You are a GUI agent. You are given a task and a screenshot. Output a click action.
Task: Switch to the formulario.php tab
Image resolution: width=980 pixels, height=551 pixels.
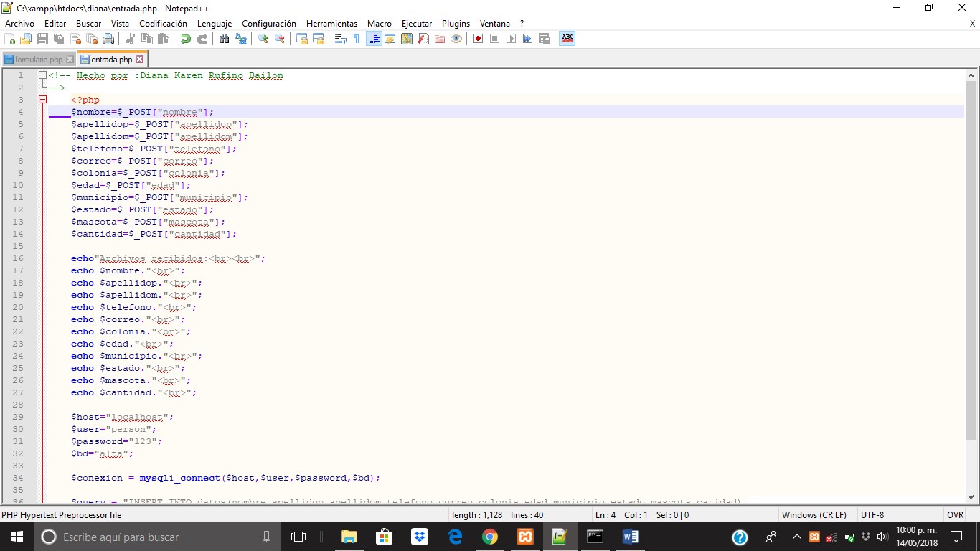click(x=37, y=59)
